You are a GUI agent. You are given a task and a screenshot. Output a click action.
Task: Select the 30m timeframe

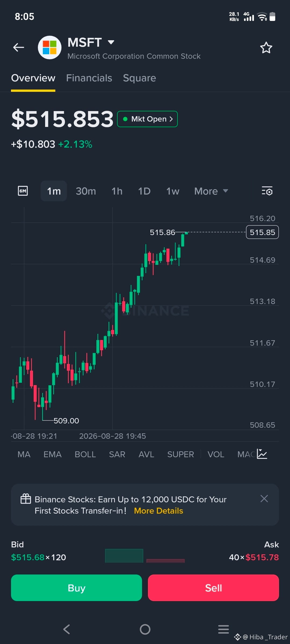click(x=86, y=191)
